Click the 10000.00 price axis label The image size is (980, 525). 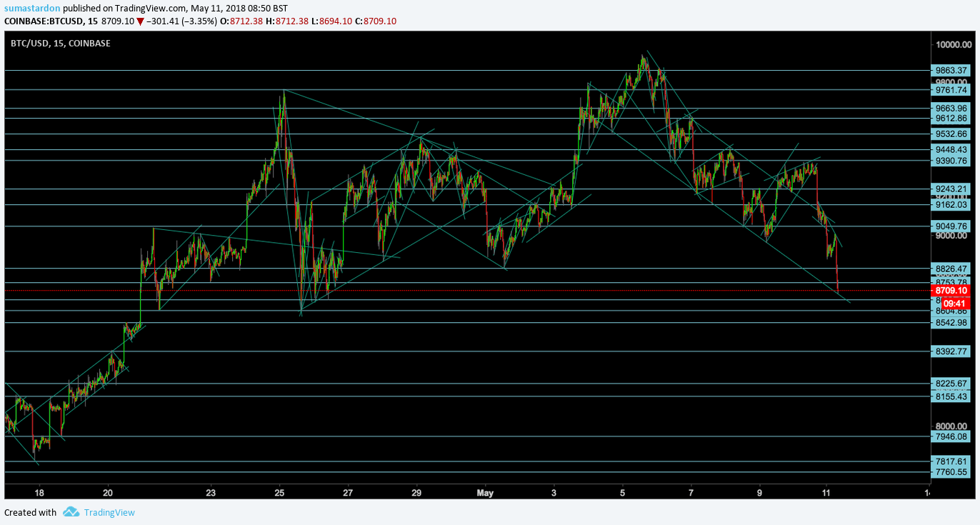coord(954,44)
